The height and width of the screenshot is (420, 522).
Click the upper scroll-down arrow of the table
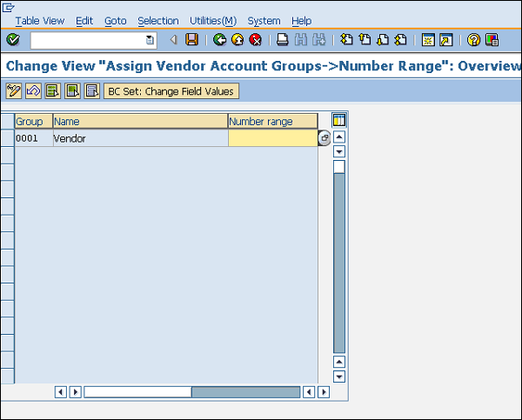click(x=339, y=152)
